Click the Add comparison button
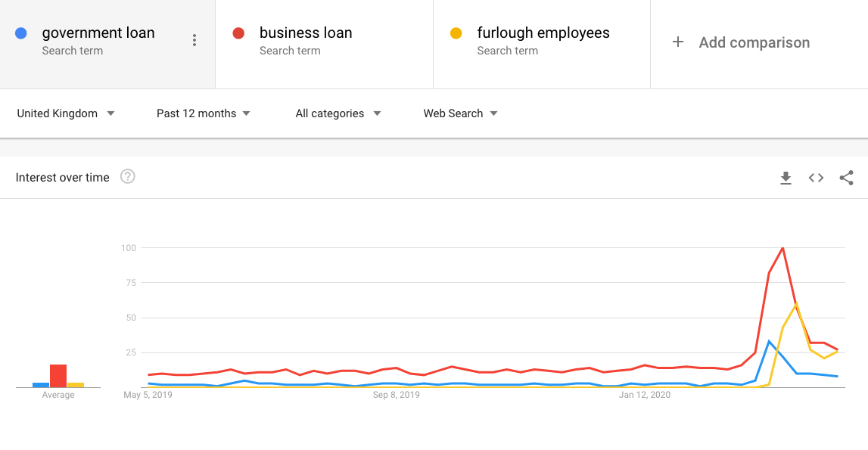This screenshot has width=868, height=450. (754, 42)
